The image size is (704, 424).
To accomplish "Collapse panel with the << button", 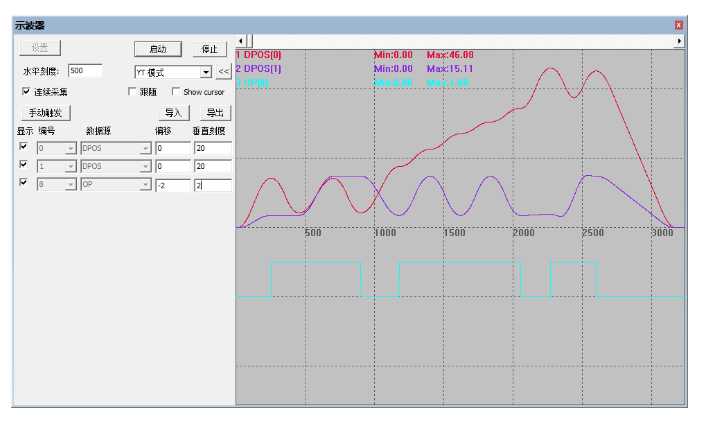I will [224, 71].
